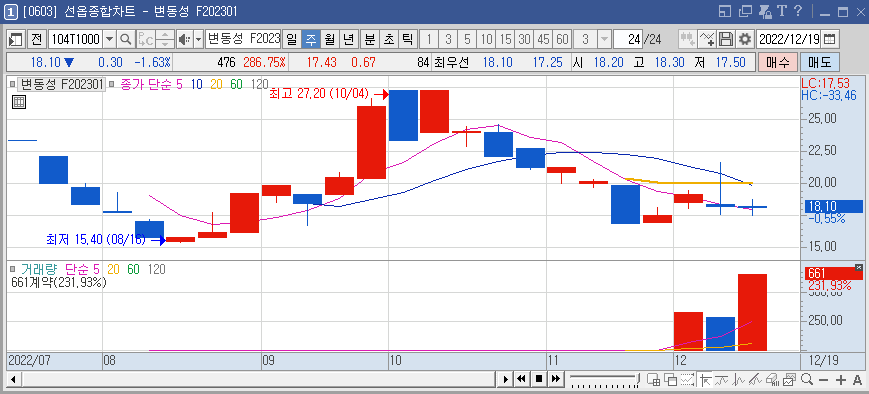Click the title bar T font icon
Viewport: 869px width, 394px height.
[782, 11]
